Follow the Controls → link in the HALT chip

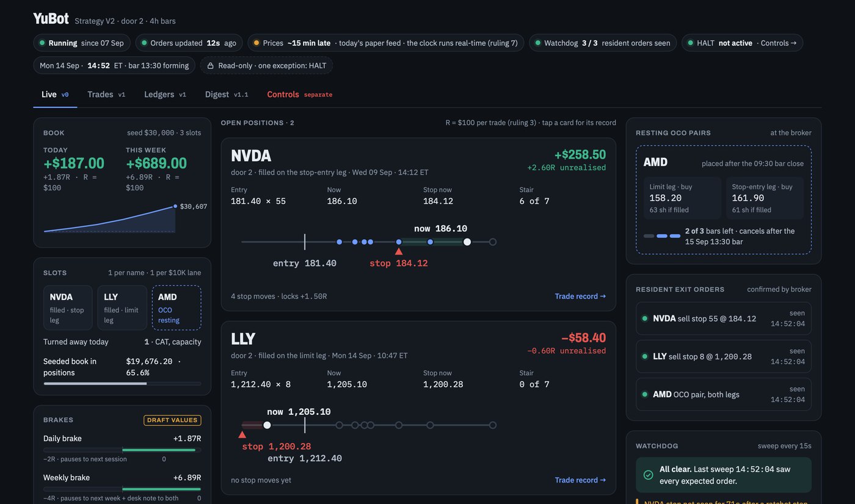(779, 43)
